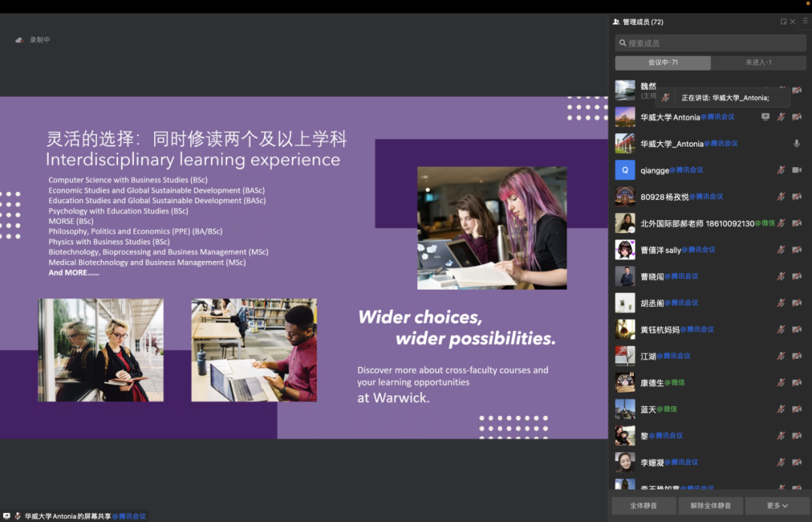Click the name 胡丞阁
812x522 pixels.
point(653,303)
